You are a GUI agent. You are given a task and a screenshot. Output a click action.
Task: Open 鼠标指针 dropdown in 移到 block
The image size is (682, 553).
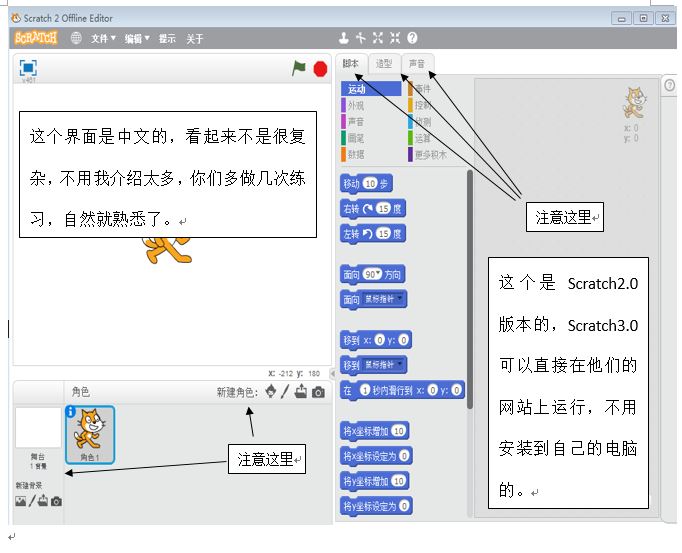383,365
